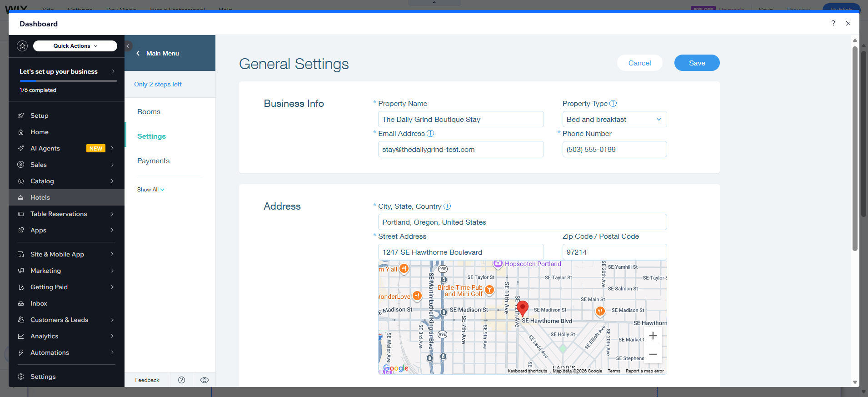Click scrollbar down arrow
Viewport: 868px width, 397px height.
(855, 382)
